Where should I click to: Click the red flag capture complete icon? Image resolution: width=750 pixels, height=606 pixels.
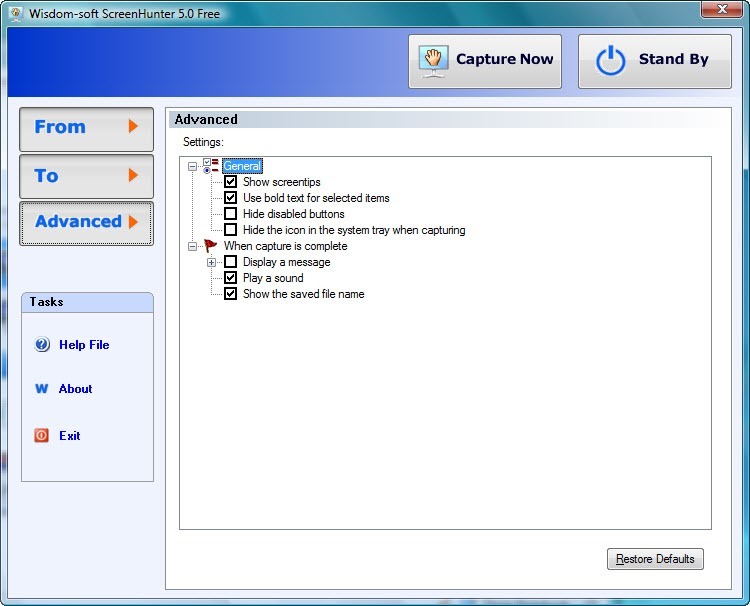(x=210, y=246)
